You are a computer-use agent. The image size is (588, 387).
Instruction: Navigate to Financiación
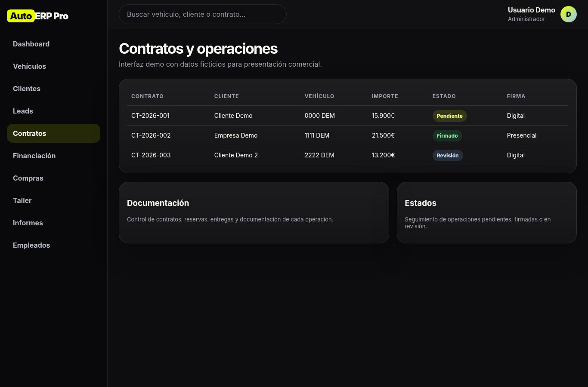click(x=53, y=156)
